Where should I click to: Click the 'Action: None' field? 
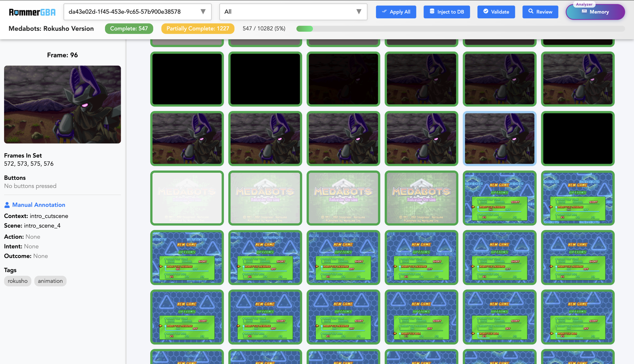pos(22,237)
